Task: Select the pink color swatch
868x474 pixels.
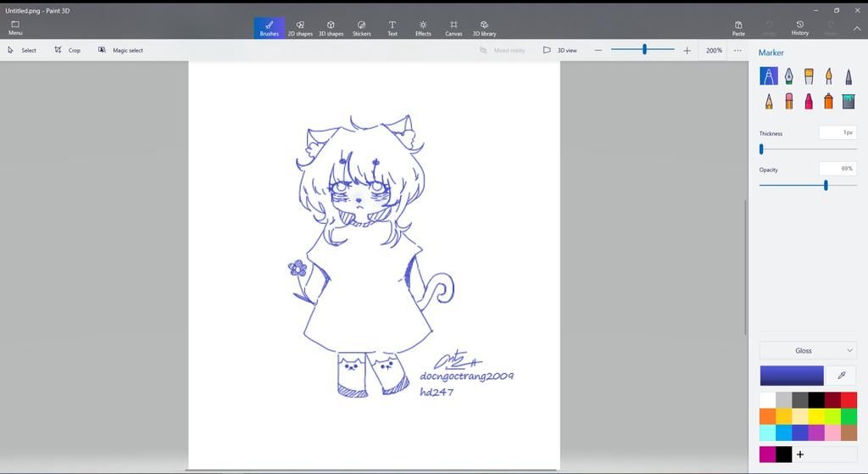Action: (x=832, y=432)
